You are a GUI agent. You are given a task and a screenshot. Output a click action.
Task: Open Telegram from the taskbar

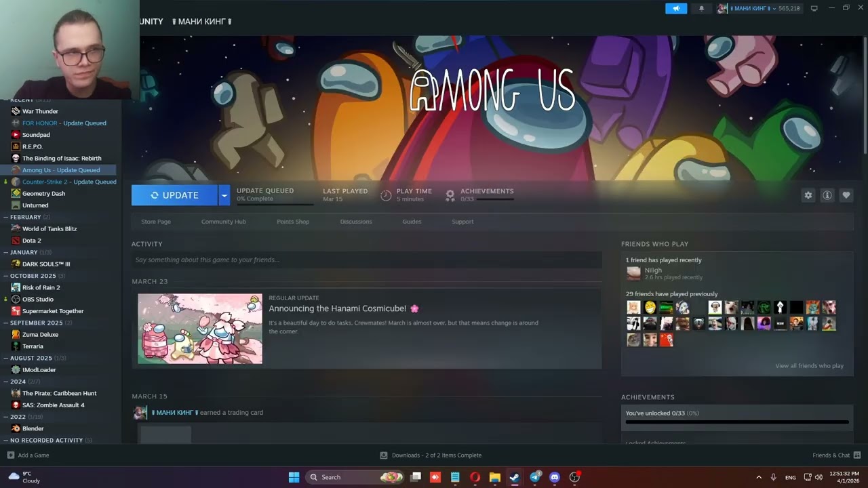535,477
